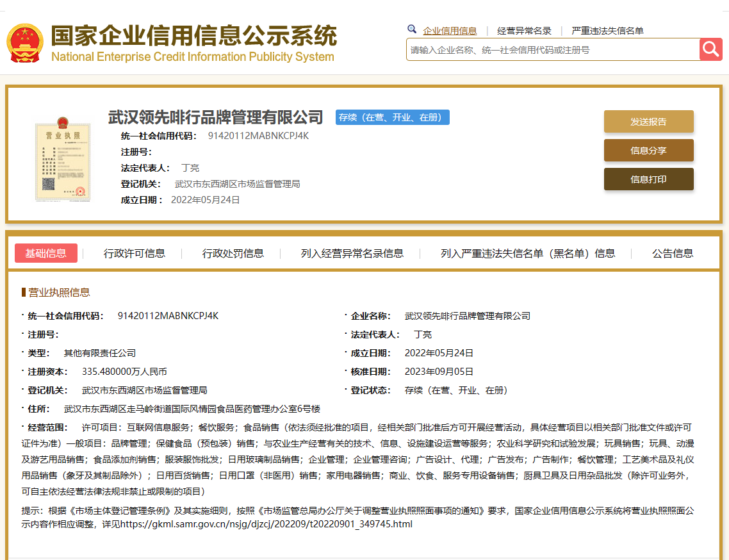Screen dimensions: 729x560
Task: Click 登记状态 value 存续（在营、开业、在册）
Action: (x=458, y=390)
